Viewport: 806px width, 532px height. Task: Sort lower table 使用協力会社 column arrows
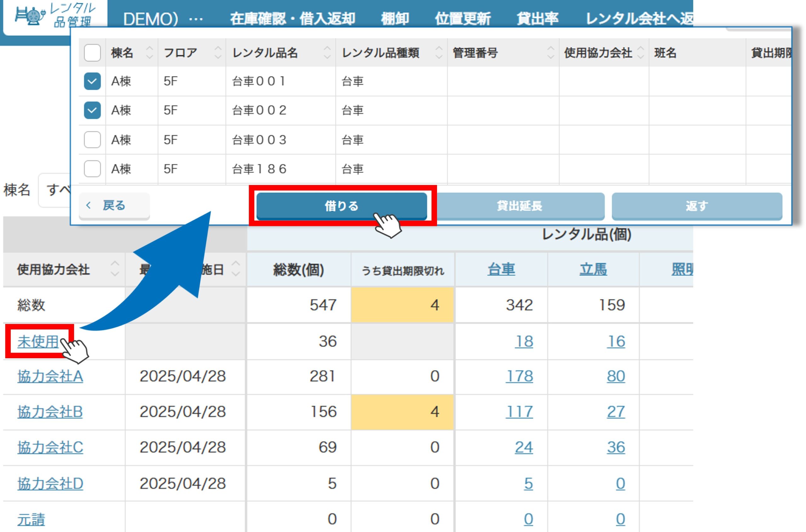click(115, 269)
